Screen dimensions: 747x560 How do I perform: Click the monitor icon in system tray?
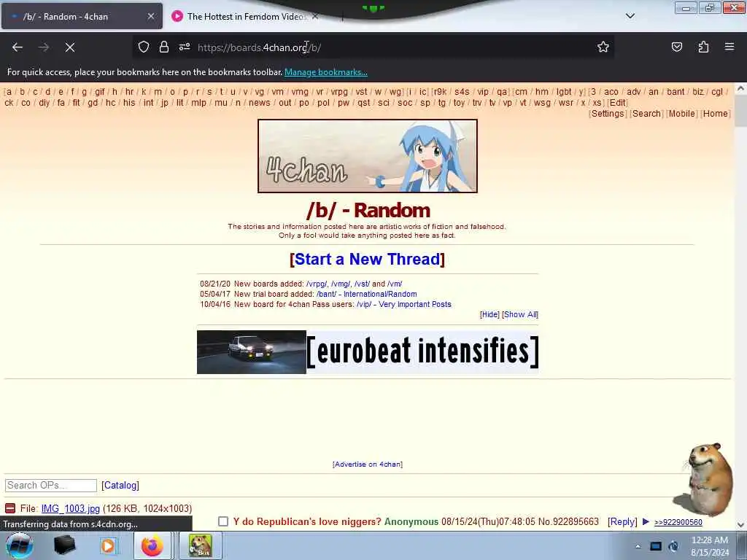pyautogui.click(x=656, y=546)
